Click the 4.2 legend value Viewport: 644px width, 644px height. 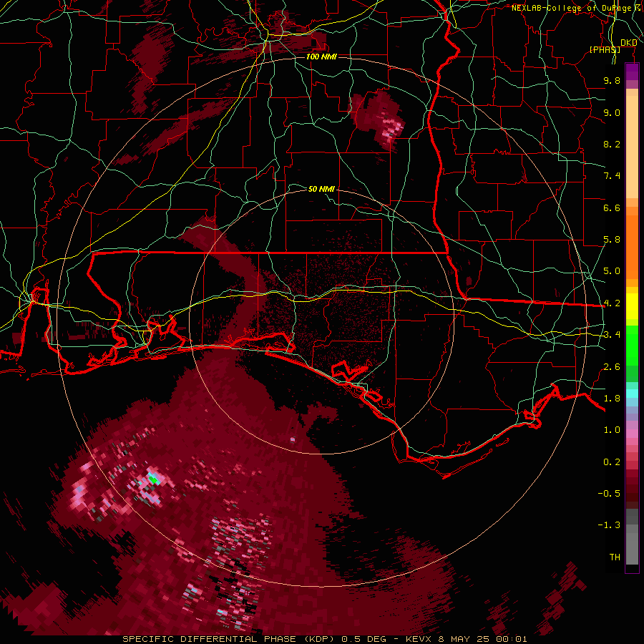pyautogui.click(x=612, y=303)
